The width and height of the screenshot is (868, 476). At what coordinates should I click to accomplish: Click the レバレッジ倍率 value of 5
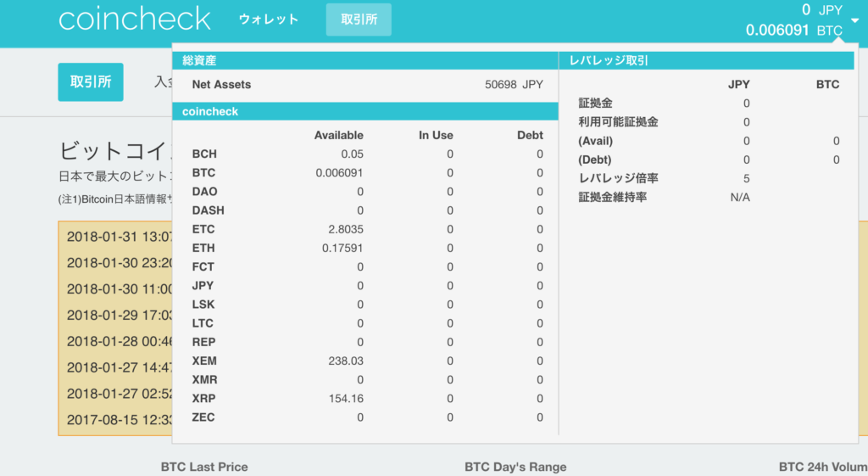pos(746,178)
